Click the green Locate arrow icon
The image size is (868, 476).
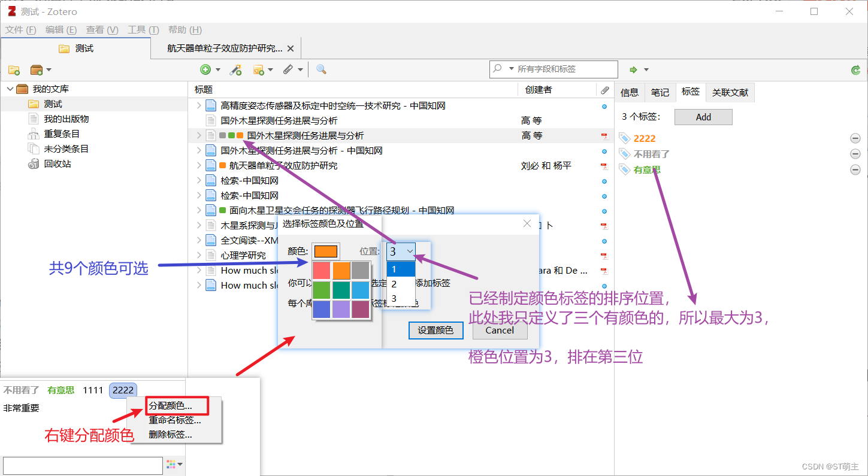pyautogui.click(x=634, y=69)
